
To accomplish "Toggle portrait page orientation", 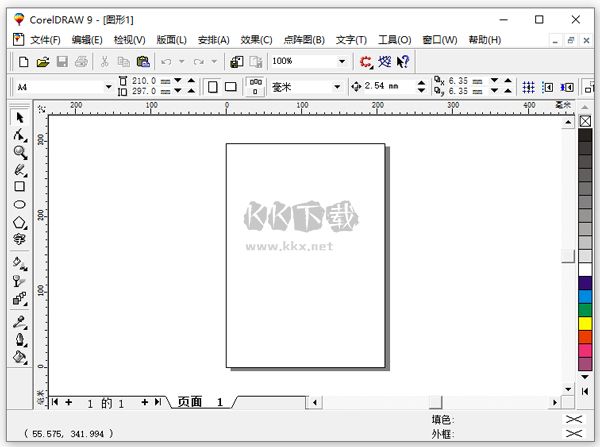I will [x=213, y=87].
